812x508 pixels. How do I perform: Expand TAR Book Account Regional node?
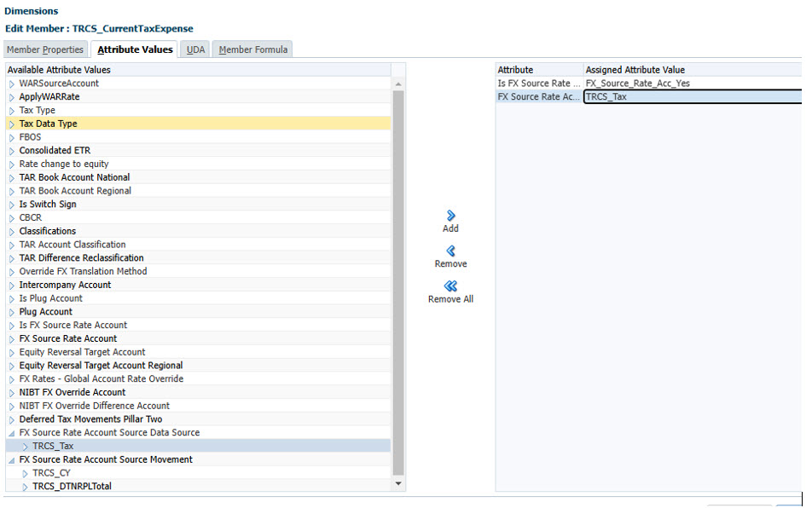pyautogui.click(x=12, y=192)
